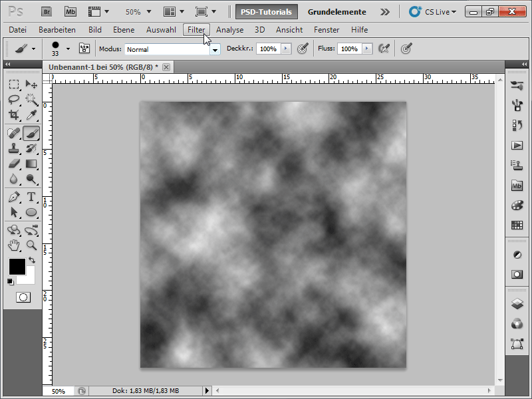Swap foreground and background colors
Image resolution: width=532 pixels, height=399 pixels.
coord(32,260)
